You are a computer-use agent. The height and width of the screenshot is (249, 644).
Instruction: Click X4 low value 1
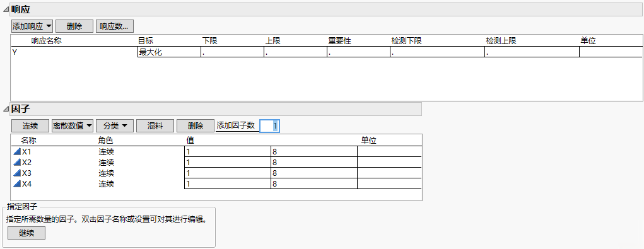point(228,183)
